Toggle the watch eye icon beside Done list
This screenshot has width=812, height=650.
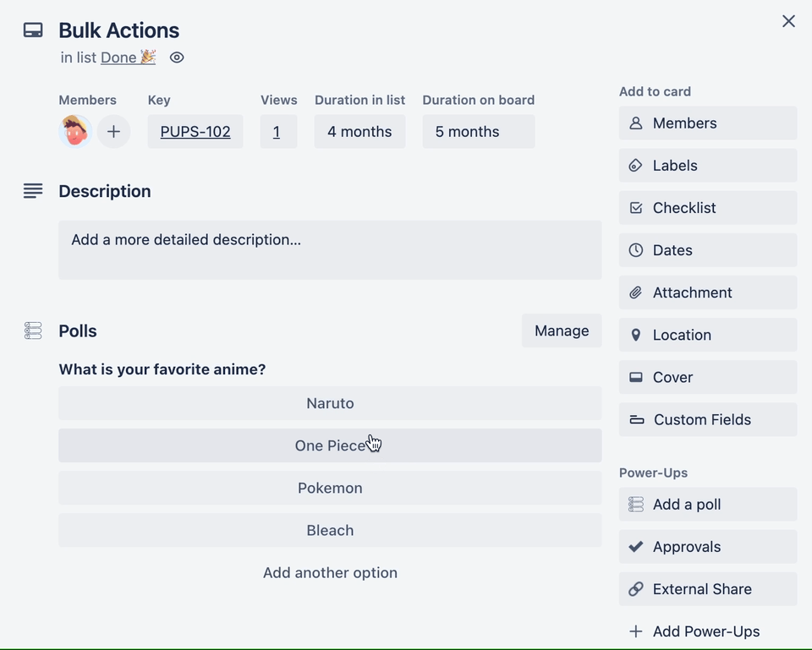click(177, 58)
